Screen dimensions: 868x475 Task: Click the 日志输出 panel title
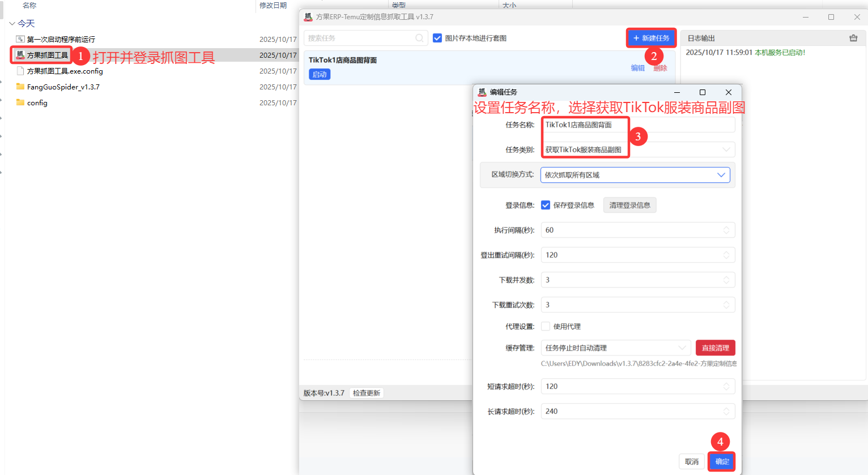701,38
